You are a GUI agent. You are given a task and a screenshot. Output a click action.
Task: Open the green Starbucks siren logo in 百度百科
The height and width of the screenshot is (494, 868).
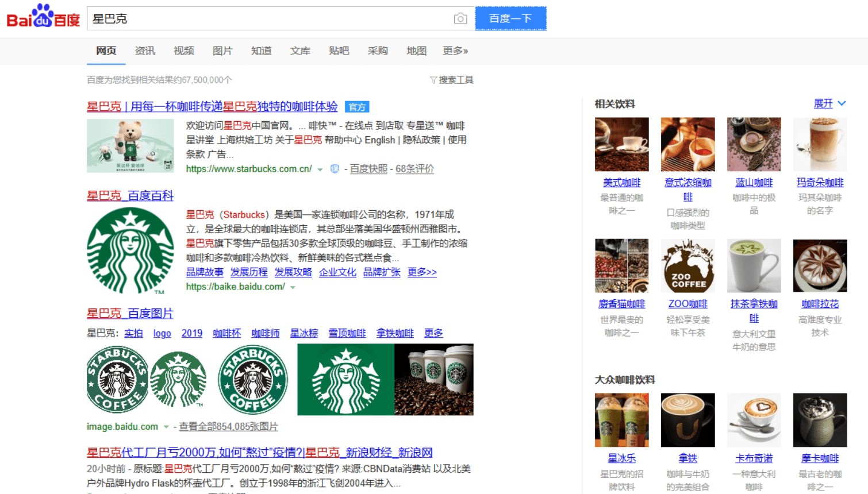130,250
